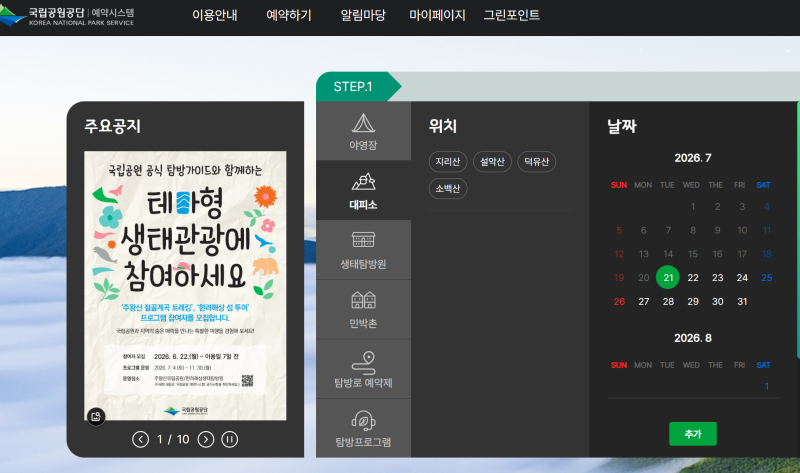Go to next notice slide
The width and height of the screenshot is (800, 473).
[x=206, y=439]
